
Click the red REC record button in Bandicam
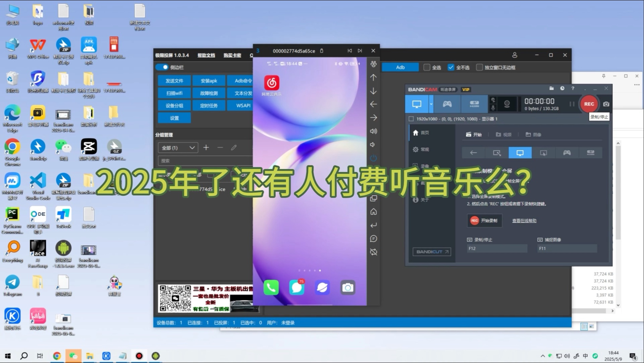point(589,104)
